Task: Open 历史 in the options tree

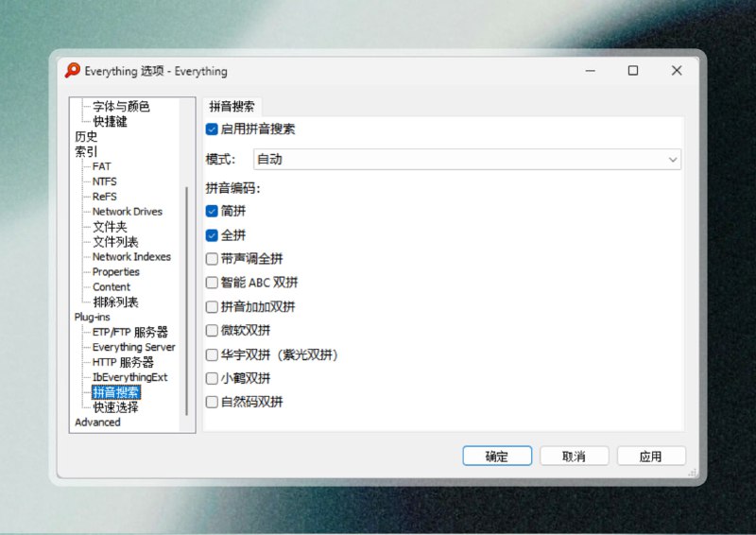Action: 86,136
